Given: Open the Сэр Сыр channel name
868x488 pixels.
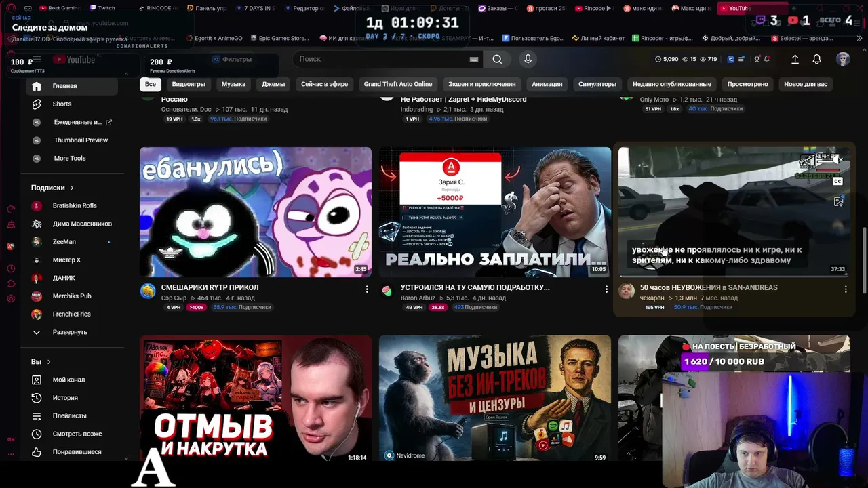Looking at the screenshot, I should pos(174,298).
